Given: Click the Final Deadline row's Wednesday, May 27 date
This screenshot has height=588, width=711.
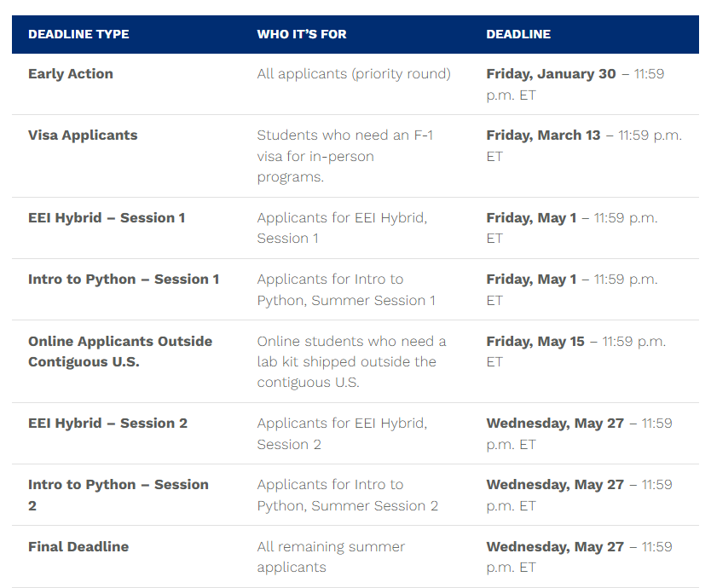Looking at the screenshot, I should tap(555, 547).
